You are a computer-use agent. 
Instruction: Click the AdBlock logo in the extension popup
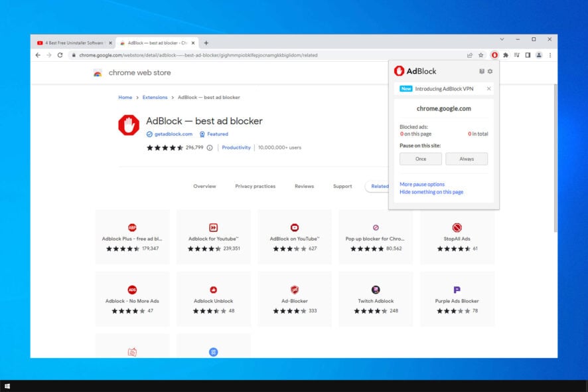(415, 71)
